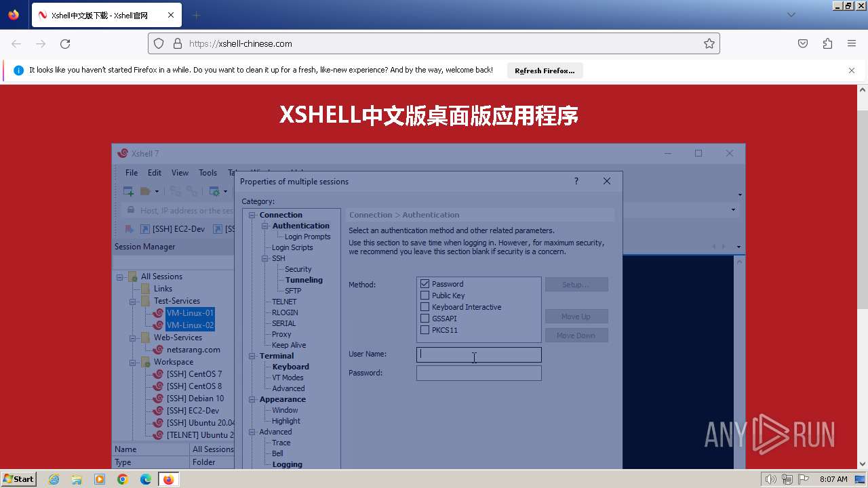The image size is (868, 488).
Task: Open Firefox View from the tab bar
Action: point(14,15)
